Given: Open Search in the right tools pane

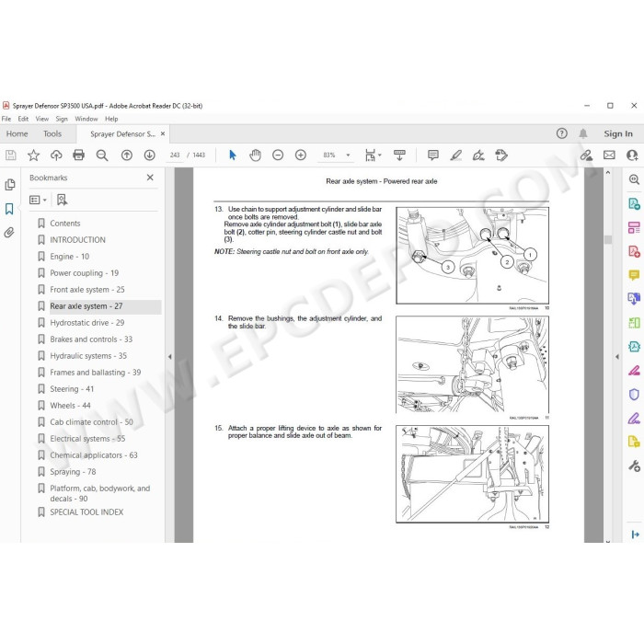Looking at the screenshot, I should (634, 179).
